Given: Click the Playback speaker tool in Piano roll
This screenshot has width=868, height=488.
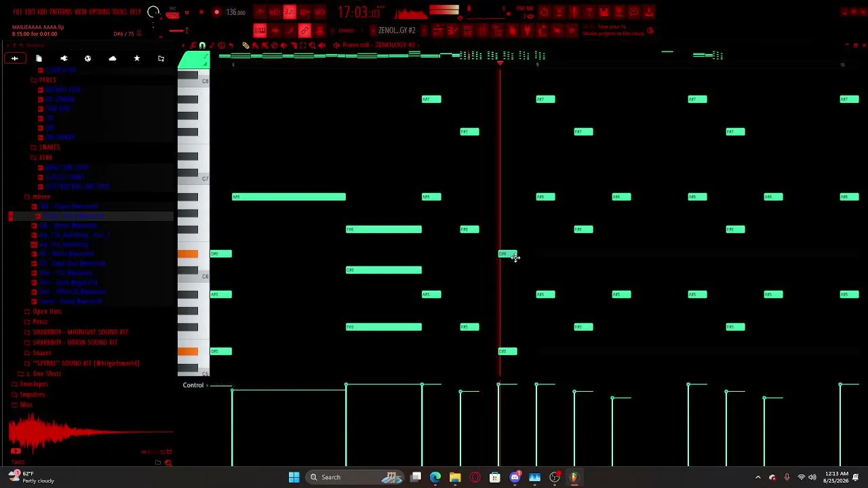Looking at the screenshot, I should [x=321, y=45].
